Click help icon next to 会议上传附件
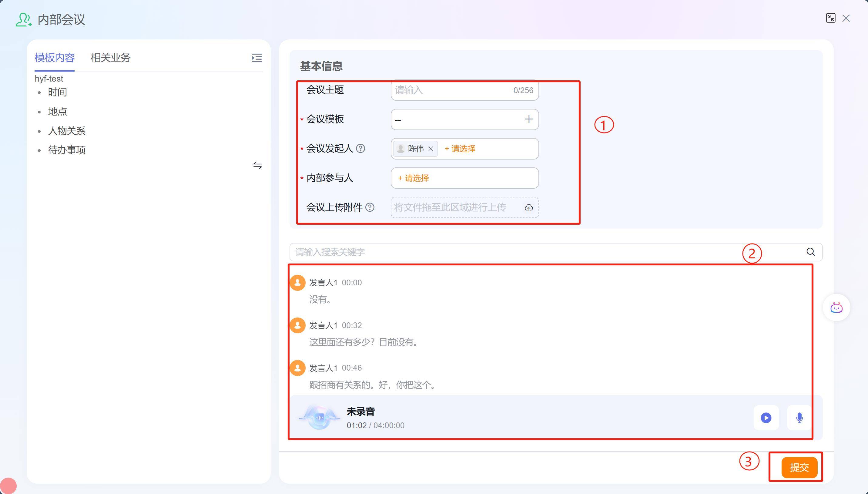Viewport: 868px width, 494px height. coord(370,207)
